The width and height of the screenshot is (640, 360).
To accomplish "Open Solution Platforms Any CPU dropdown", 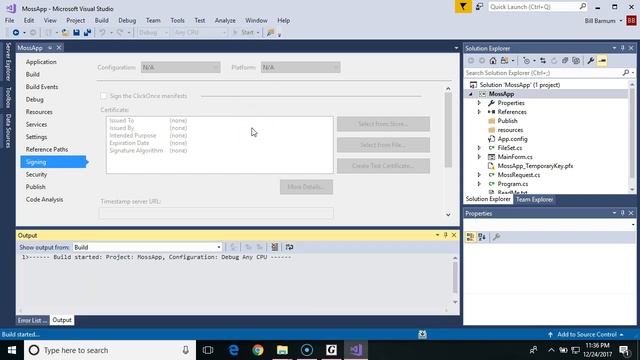I will [200, 32].
